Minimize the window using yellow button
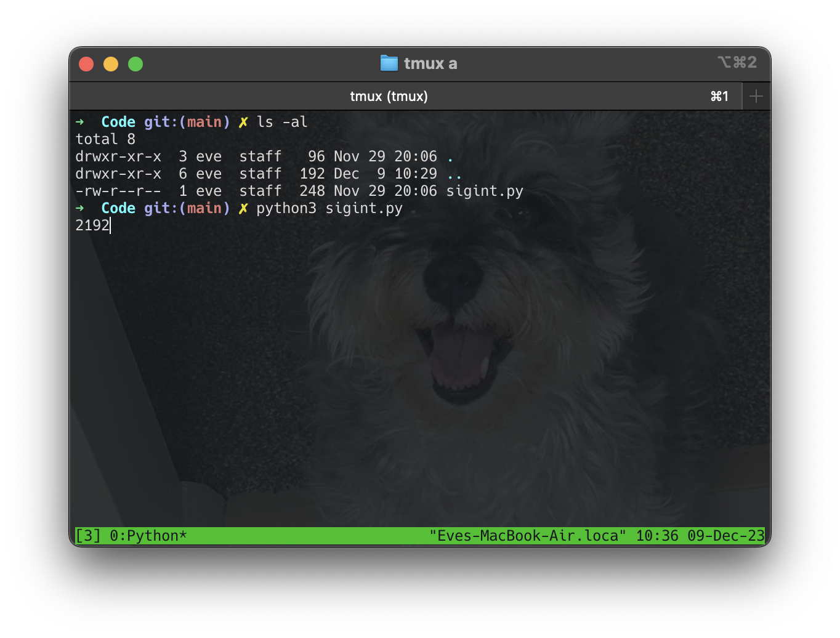840x638 pixels. (111, 64)
